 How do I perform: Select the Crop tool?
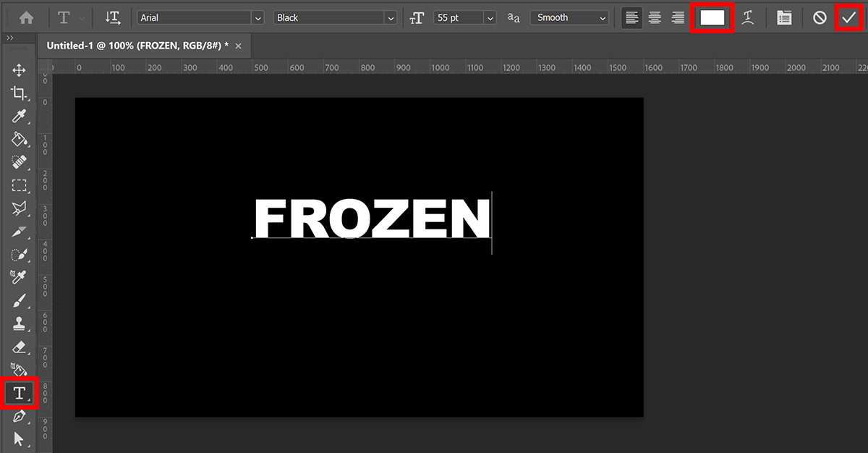coord(19,93)
